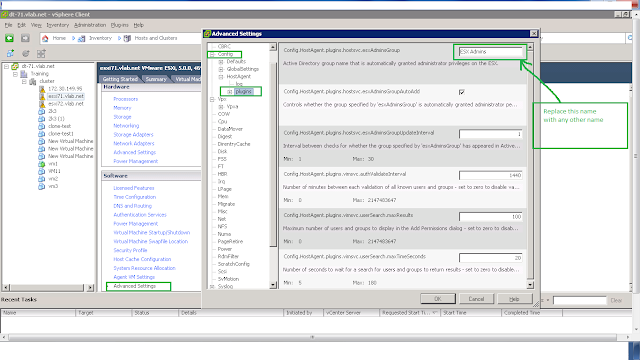The height and width of the screenshot is (360, 640).
Task: Click Help in Advanced Settings dialog
Action: pyautogui.click(x=515, y=299)
